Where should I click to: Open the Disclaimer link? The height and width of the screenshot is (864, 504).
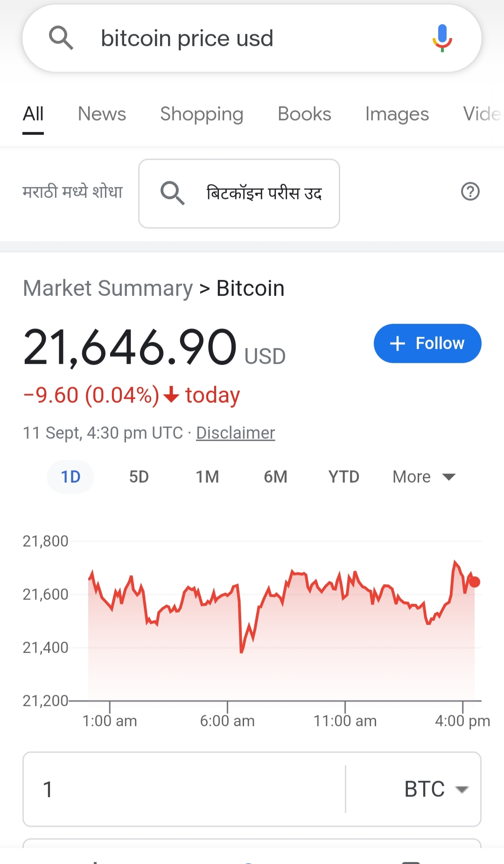[x=235, y=433]
